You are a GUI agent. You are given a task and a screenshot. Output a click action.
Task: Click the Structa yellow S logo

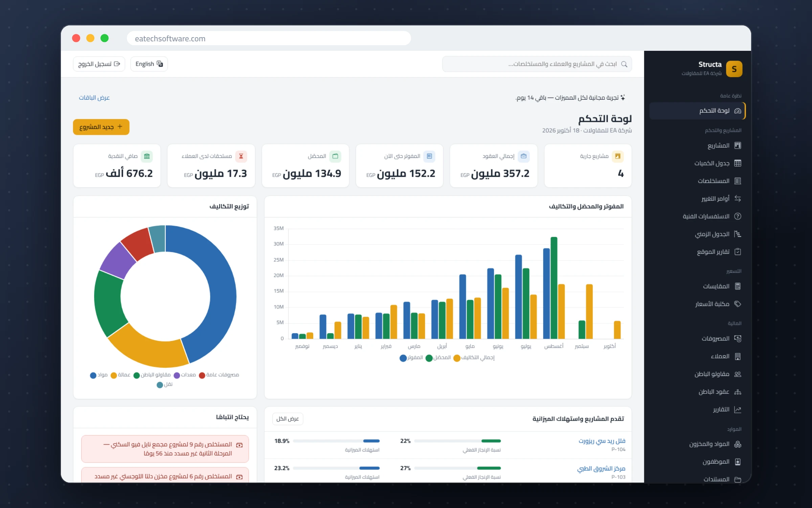coord(734,69)
